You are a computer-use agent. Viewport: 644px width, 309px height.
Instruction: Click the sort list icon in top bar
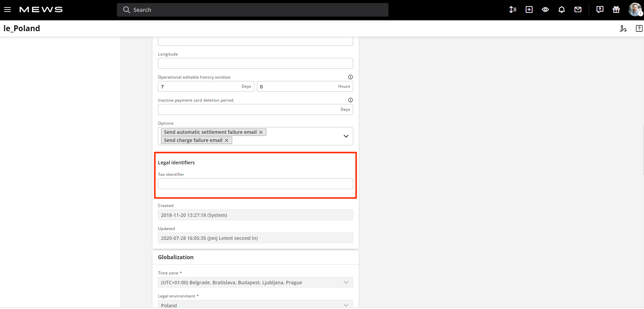(512, 9)
